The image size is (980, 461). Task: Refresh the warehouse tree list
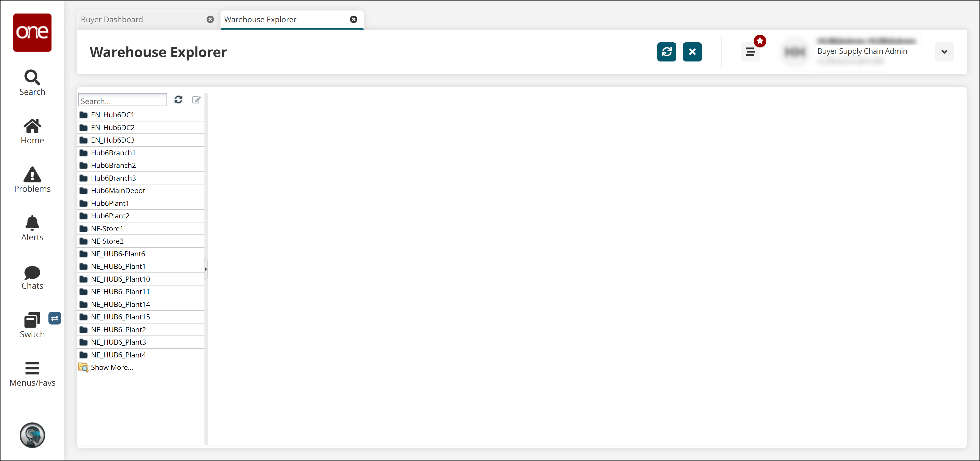tap(178, 100)
